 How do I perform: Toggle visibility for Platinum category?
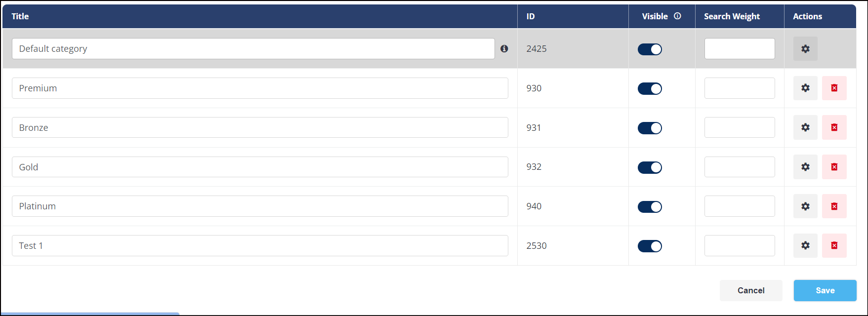point(650,207)
